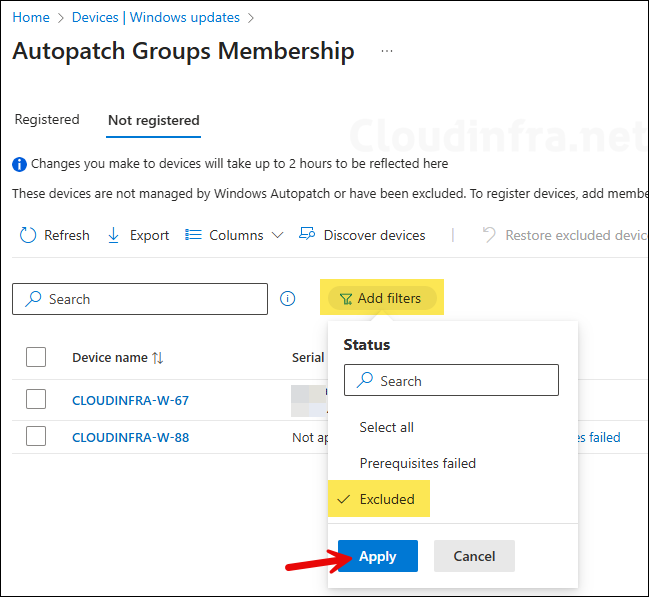Click the Discover devices icon
The width and height of the screenshot is (649, 597).
point(307,234)
